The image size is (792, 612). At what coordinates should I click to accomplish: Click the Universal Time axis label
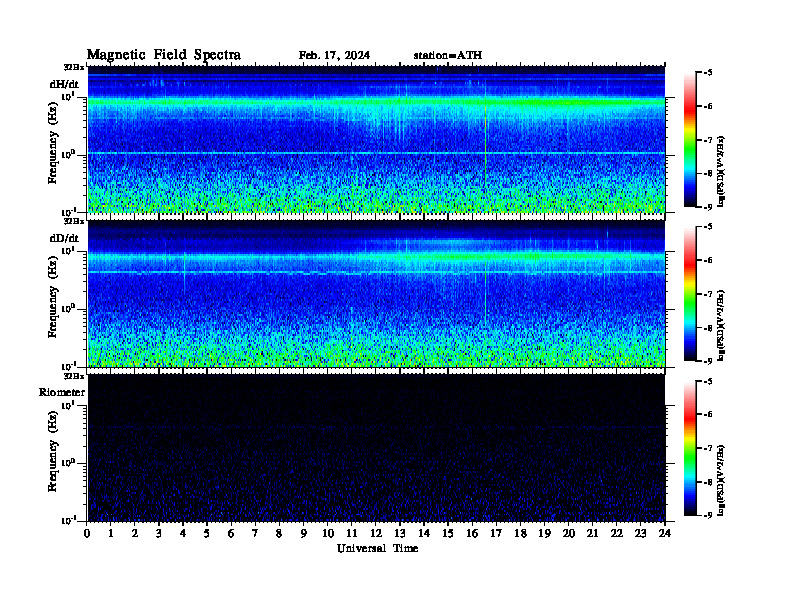(377, 548)
